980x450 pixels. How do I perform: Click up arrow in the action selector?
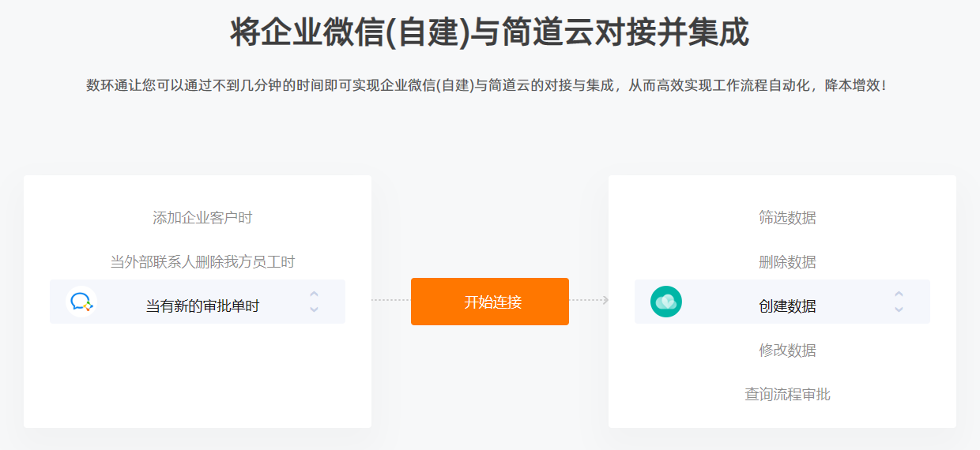tap(899, 294)
